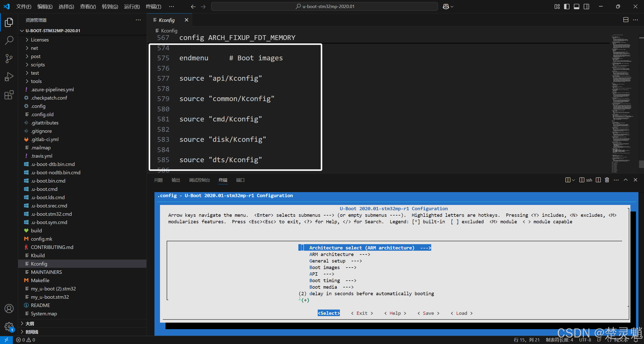Viewport: 644px width, 344px height.
Task: Toggle the bottom panel layout button
Action: [x=577, y=7]
